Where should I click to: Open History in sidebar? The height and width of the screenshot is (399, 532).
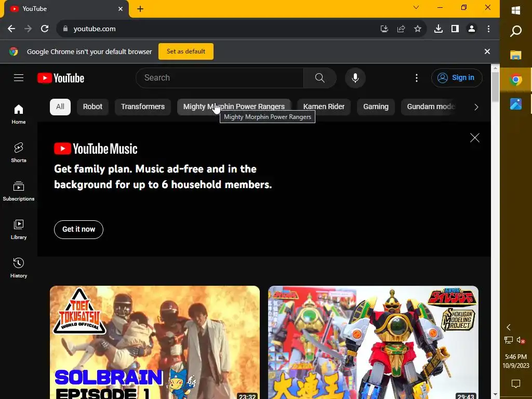pyautogui.click(x=19, y=268)
